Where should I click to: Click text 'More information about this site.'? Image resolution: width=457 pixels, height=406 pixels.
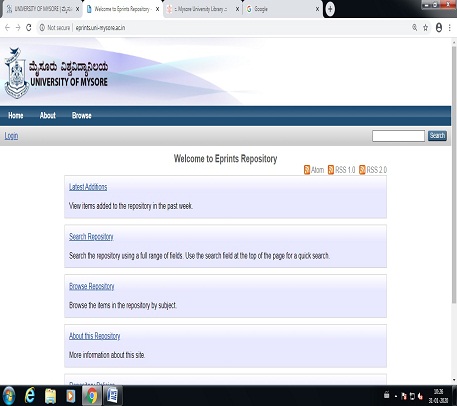coord(107,355)
